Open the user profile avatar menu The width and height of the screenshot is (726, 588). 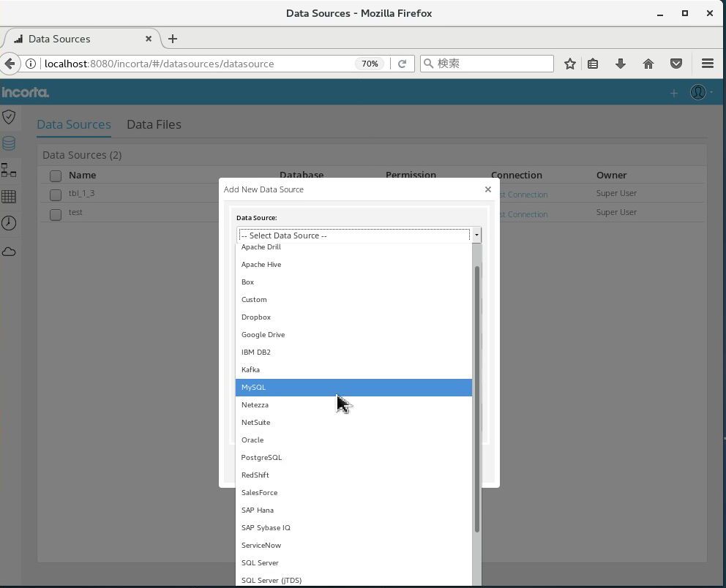[x=698, y=92]
